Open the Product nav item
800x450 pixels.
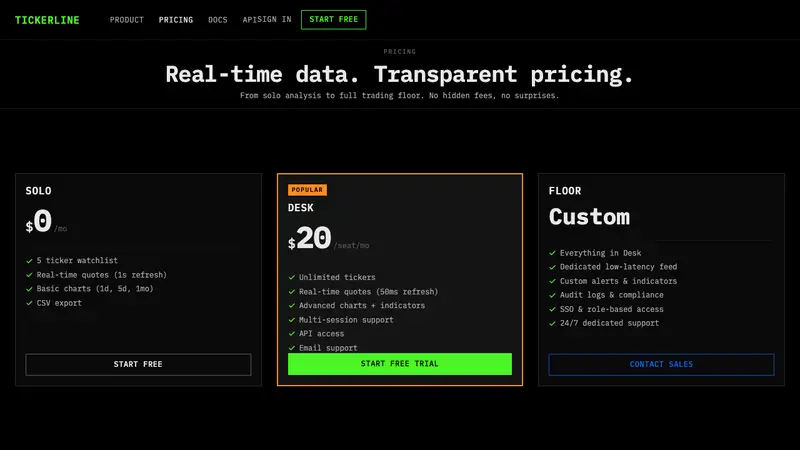click(127, 20)
